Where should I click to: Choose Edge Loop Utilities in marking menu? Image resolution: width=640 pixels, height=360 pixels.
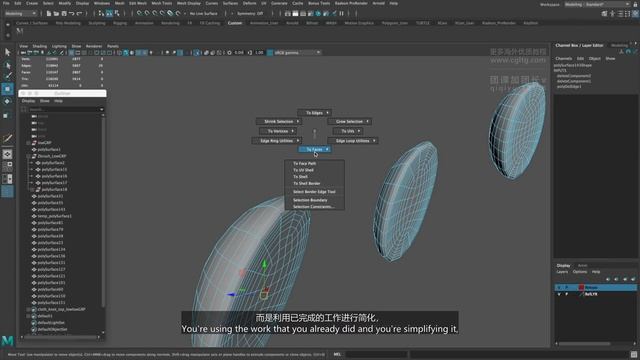(353, 141)
